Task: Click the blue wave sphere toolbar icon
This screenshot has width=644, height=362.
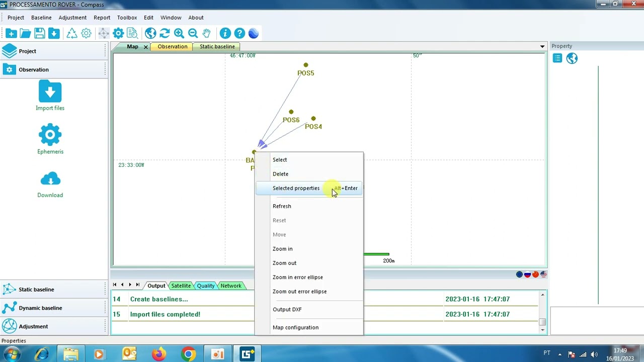Action: [254, 33]
